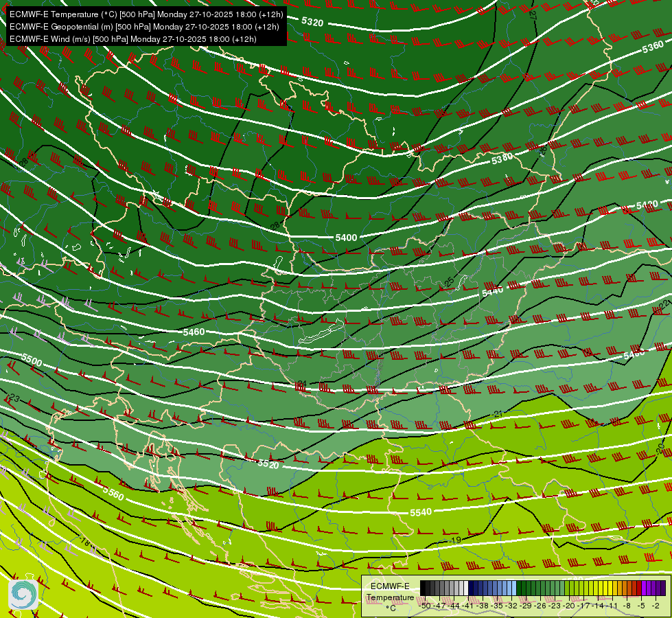Click the °C unit label in the legend
This screenshot has width=672, height=618.
coord(391,608)
